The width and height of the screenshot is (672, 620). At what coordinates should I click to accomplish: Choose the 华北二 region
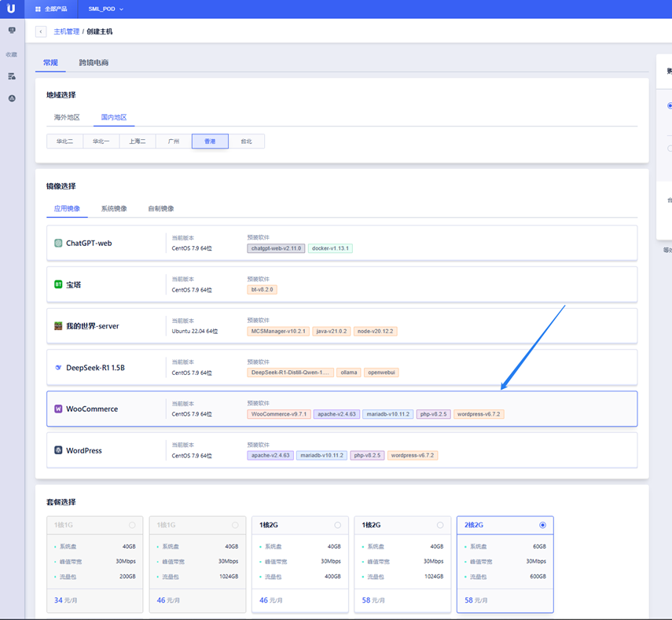(x=64, y=141)
